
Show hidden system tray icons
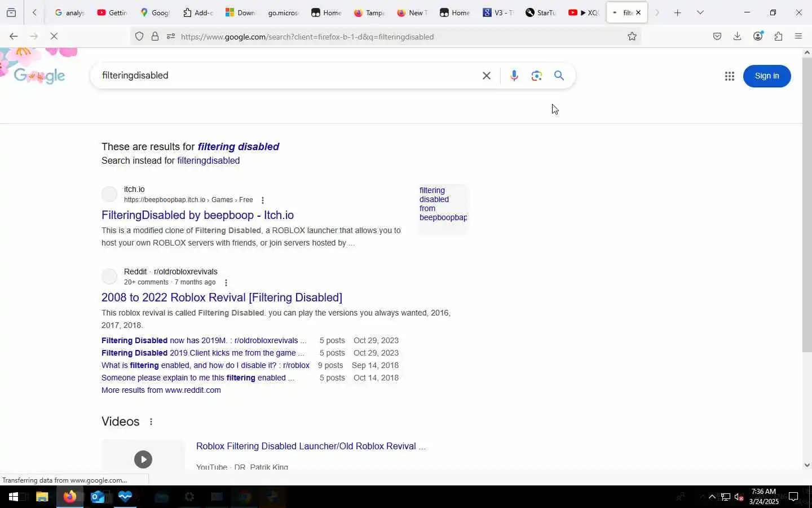pos(712,497)
